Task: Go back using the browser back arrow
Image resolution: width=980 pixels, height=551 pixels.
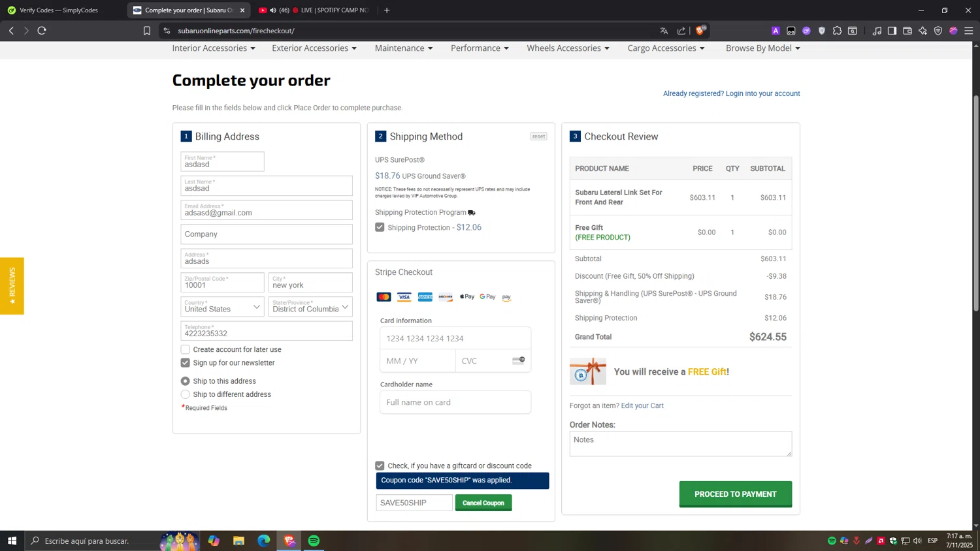Action: 11,30
